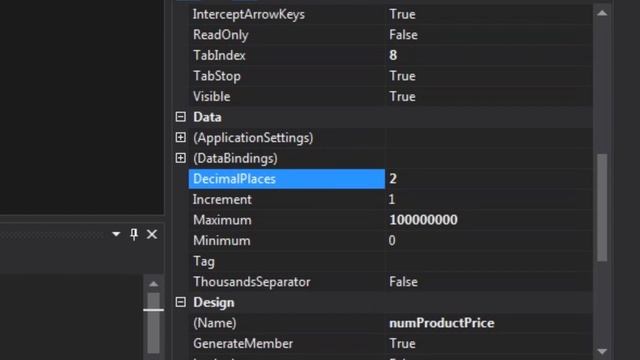Click the Visible True value
The height and width of the screenshot is (360, 640).
[x=402, y=97]
